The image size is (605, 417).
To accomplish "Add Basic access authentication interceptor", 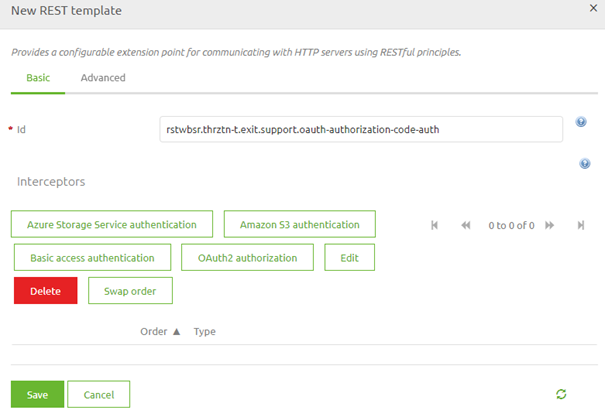I will (x=93, y=257).
